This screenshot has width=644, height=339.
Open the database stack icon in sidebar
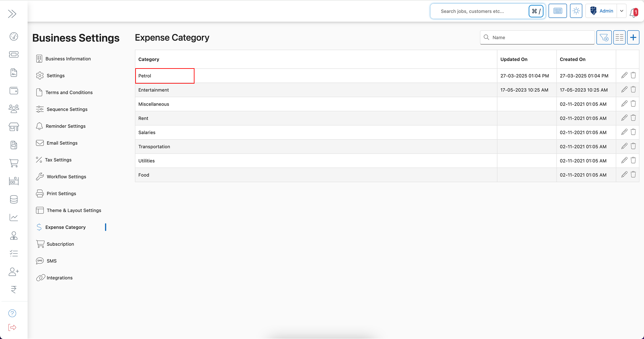pos(14,199)
